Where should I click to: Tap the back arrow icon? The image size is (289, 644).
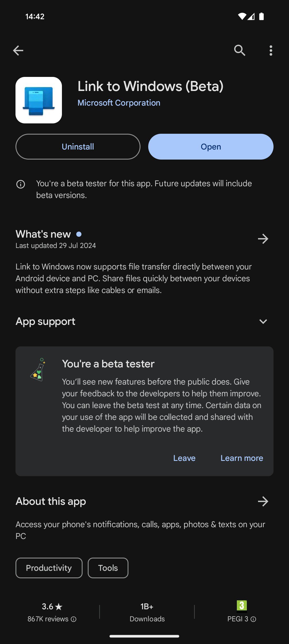pos(18,51)
